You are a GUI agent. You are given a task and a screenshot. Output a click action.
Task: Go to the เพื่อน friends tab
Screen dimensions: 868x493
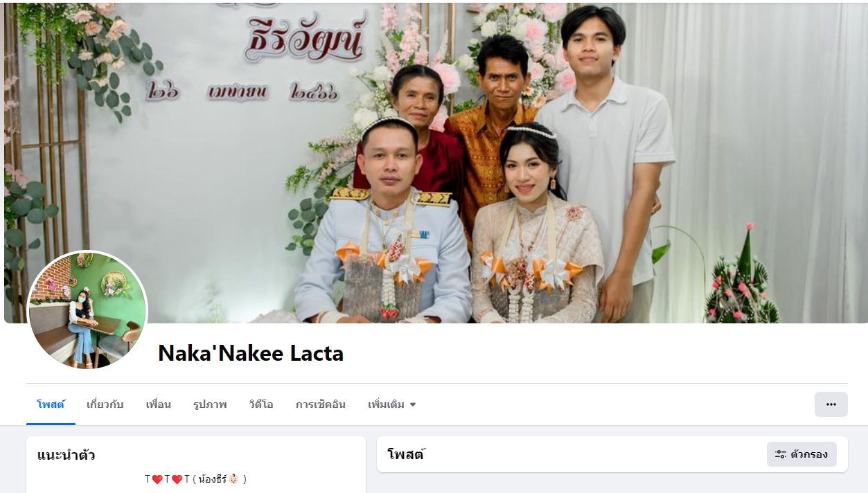coord(158,404)
